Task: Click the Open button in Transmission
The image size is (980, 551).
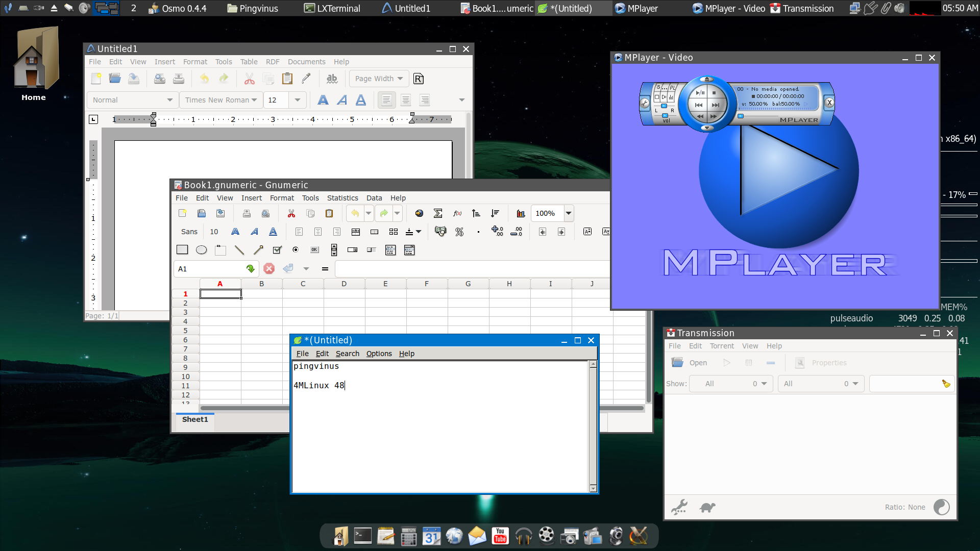Action: click(x=689, y=363)
